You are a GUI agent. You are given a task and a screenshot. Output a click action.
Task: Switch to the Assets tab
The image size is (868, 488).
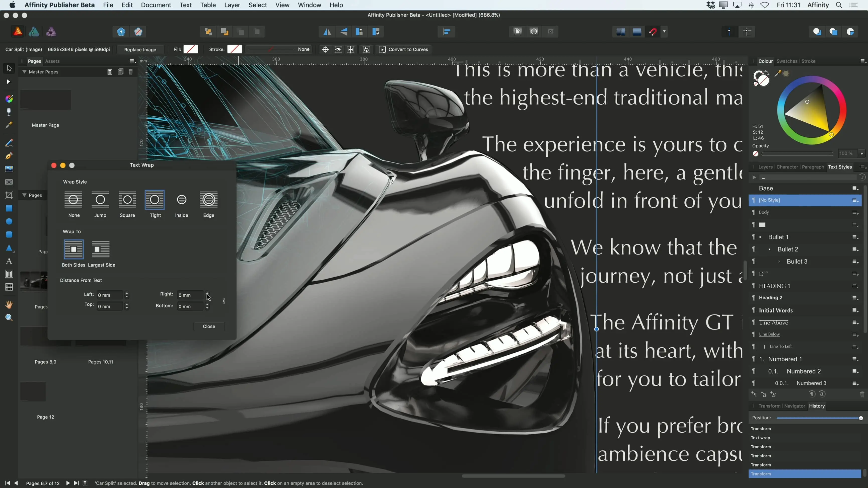52,61
